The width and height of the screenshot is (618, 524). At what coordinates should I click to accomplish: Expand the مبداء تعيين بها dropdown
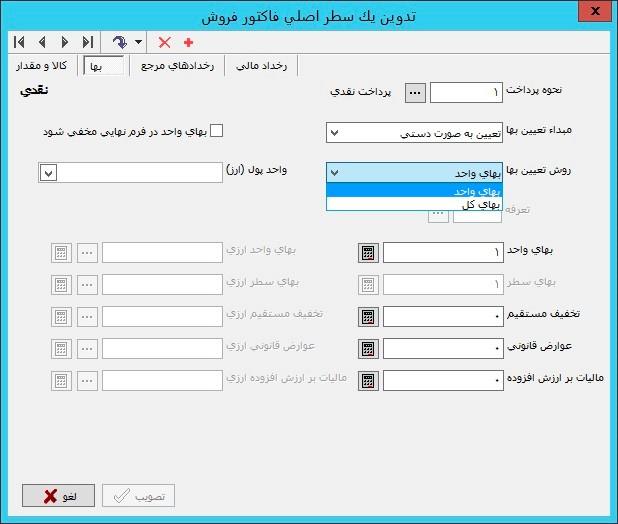[x=335, y=132]
